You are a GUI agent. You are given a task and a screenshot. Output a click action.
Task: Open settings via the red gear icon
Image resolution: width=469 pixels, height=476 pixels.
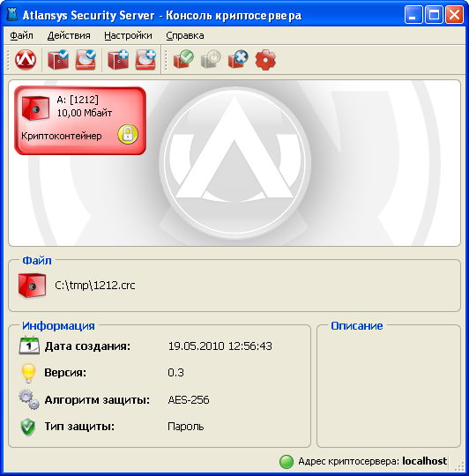(265, 60)
